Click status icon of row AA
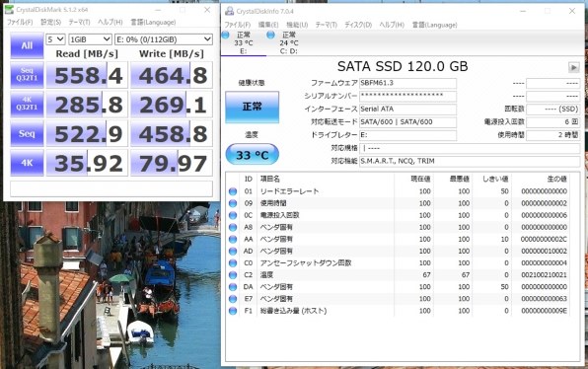Viewport: 588px width, 369px height. point(233,239)
